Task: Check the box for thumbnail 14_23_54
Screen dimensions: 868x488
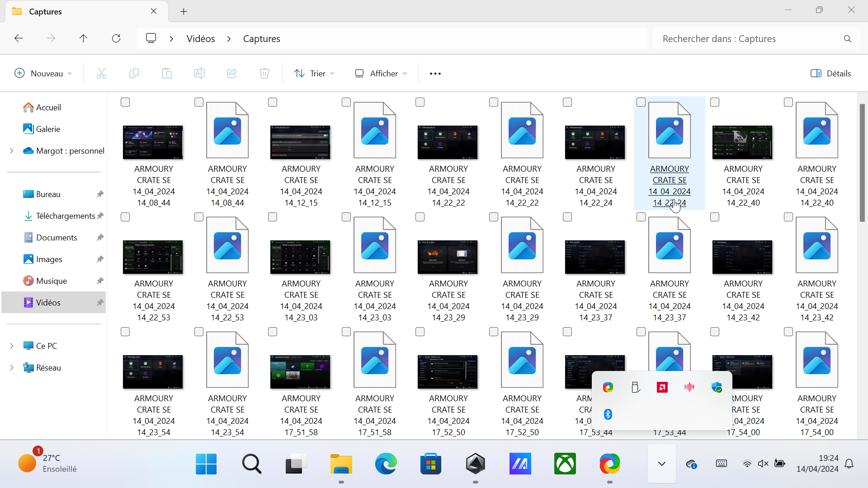Action: pyautogui.click(x=125, y=332)
